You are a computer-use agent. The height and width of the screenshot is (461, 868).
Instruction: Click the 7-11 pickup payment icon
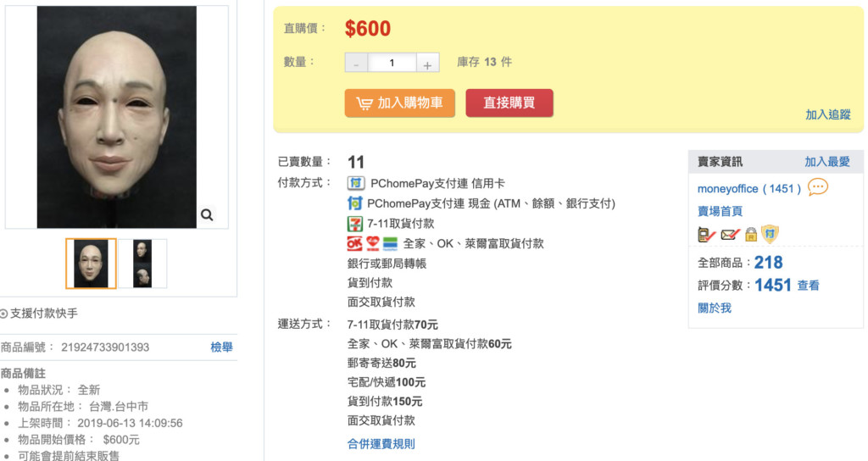355,224
